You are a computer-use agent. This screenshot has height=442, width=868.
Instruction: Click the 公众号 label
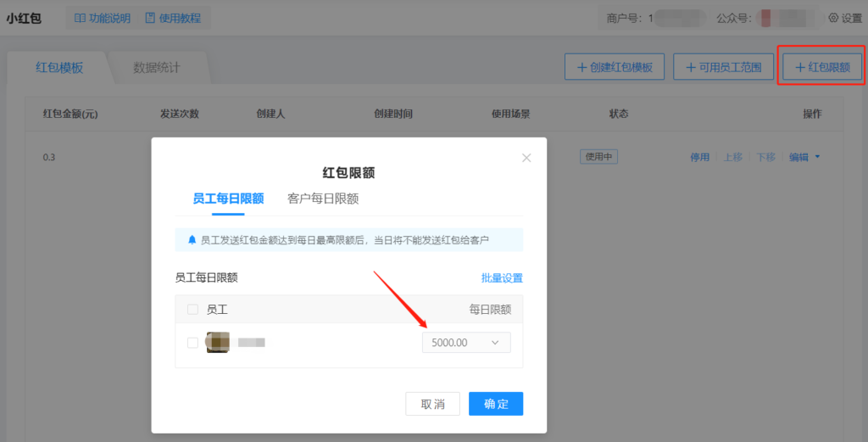tap(735, 19)
